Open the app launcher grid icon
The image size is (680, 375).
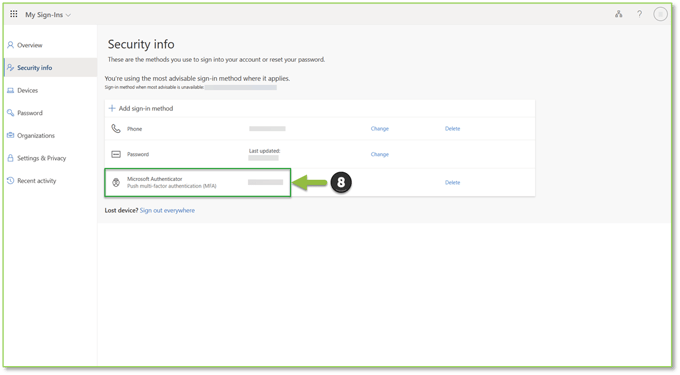[14, 14]
